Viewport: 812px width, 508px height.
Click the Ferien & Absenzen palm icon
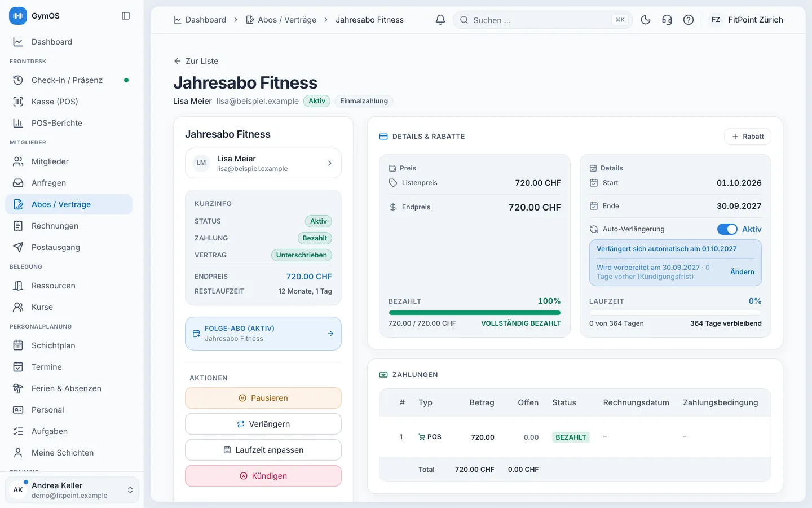(x=18, y=388)
